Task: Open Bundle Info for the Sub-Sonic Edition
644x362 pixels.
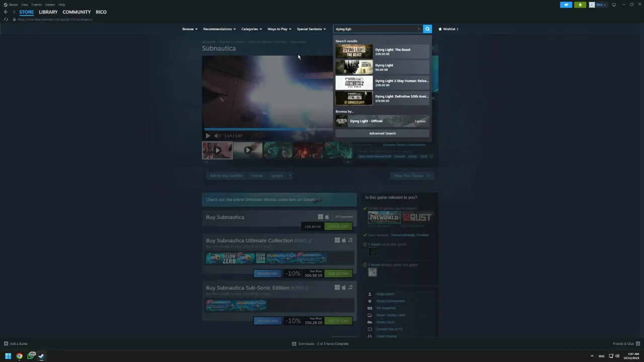Action: (268, 321)
